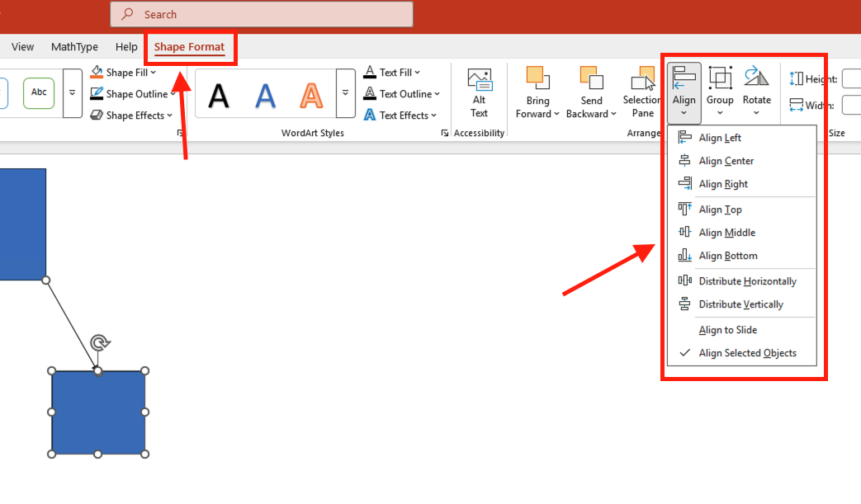Expand the Shape Fill dropdown
861x504 pixels.
[154, 73]
